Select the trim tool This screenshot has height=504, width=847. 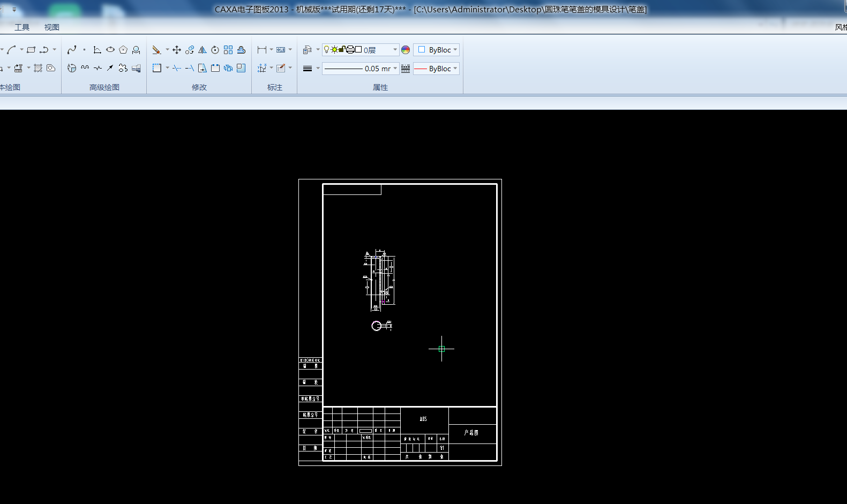point(177,68)
